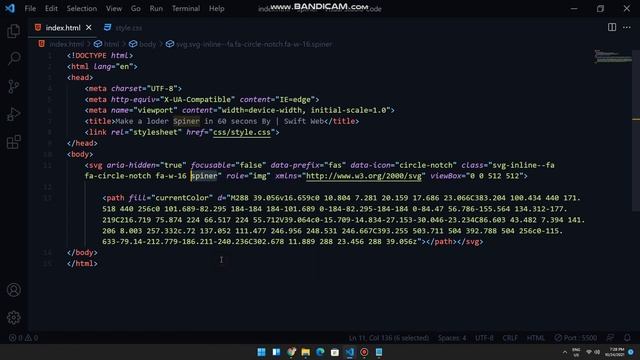The image size is (640, 360).
Task: Open the File menu
Action: pos(30,8)
